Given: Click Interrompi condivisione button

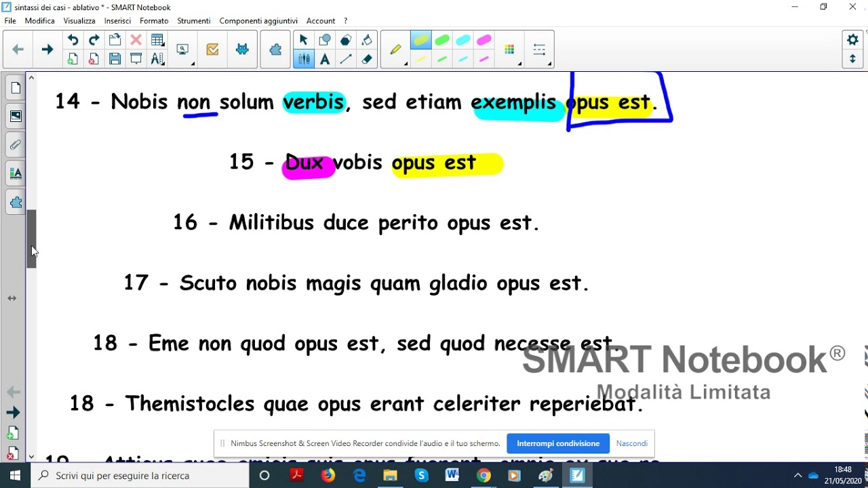Looking at the screenshot, I should click(558, 443).
